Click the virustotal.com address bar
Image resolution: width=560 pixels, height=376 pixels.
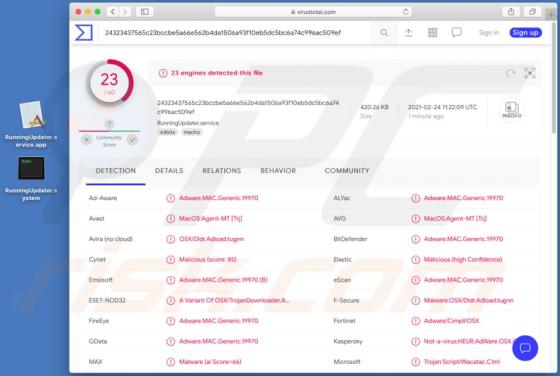[313, 12]
